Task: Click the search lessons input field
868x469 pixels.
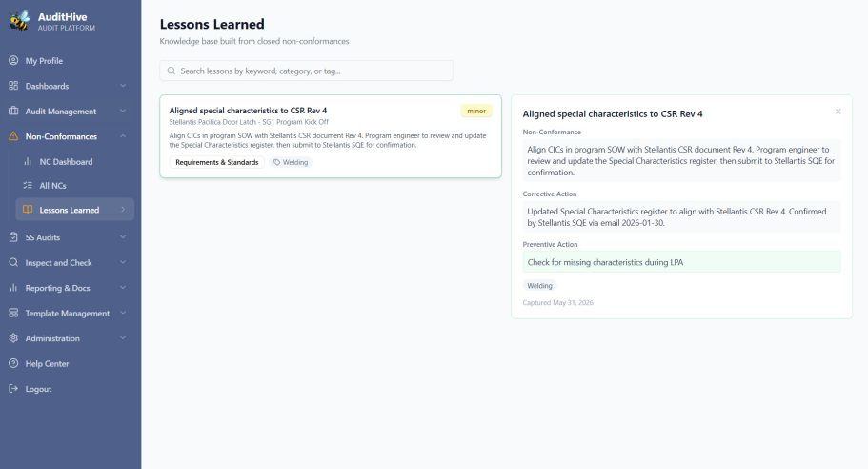Action: tap(306, 71)
